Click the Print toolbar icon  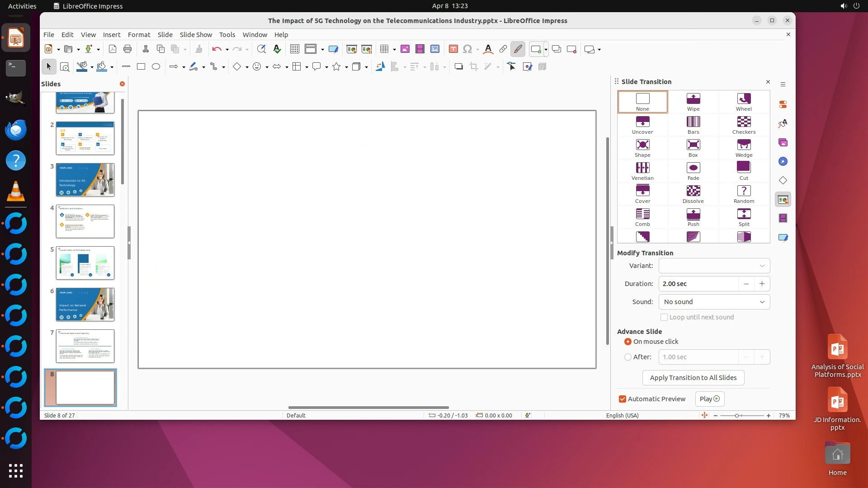click(x=127, y=49)
